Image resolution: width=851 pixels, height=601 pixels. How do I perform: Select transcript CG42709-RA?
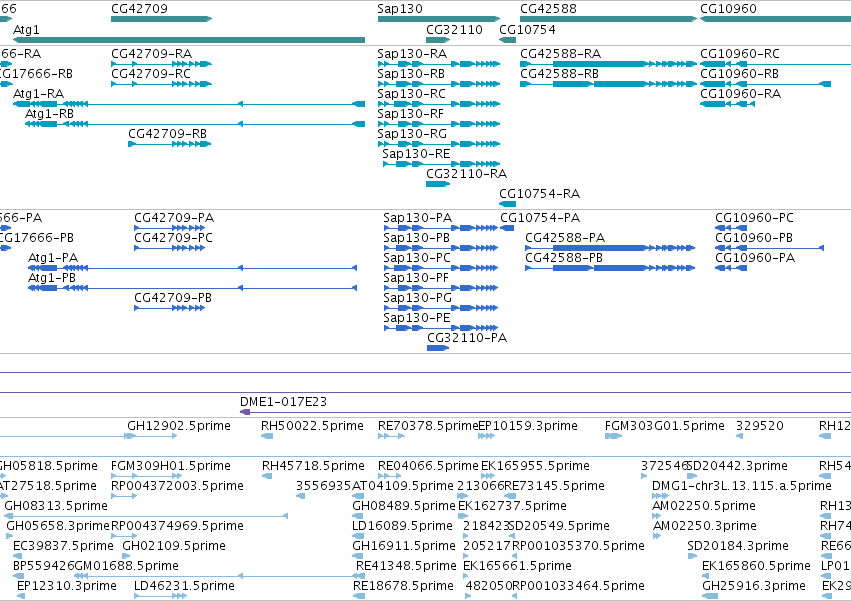coord(161,64)
